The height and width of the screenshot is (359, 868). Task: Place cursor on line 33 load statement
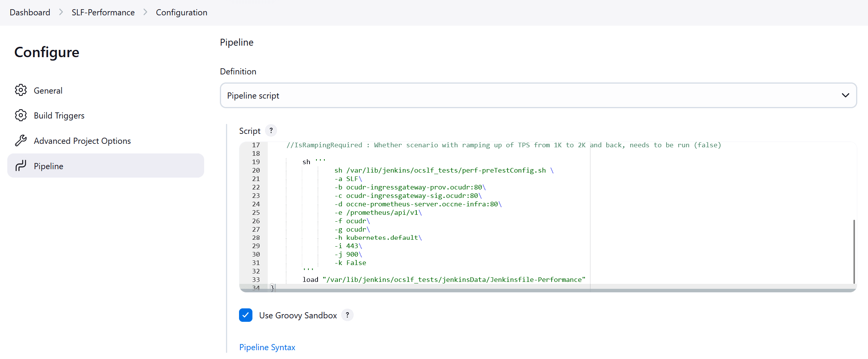pyautogui.click(x=441, y=279)
